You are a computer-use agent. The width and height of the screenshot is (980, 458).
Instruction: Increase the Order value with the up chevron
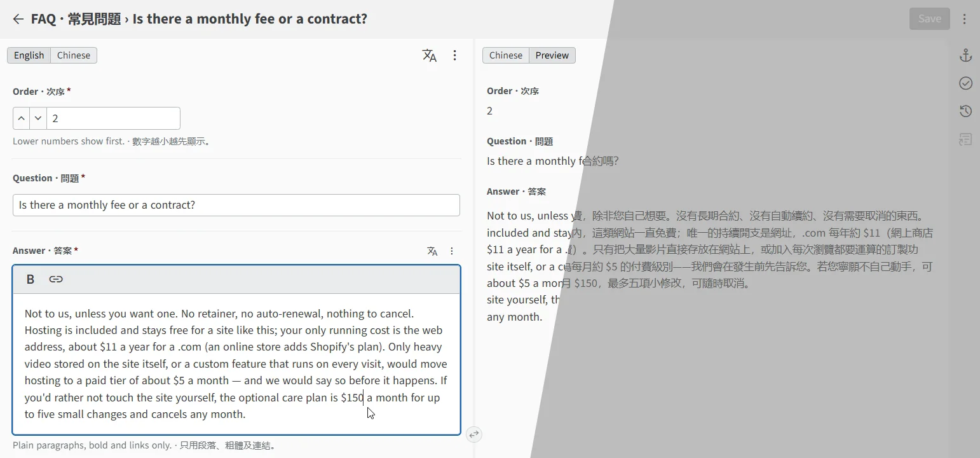click(22, 118)
